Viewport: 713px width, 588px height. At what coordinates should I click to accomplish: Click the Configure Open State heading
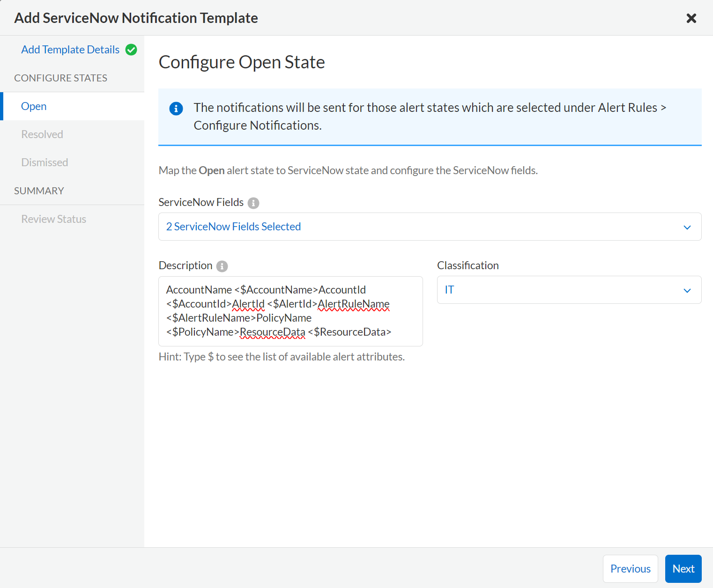(x=242, y=62)
